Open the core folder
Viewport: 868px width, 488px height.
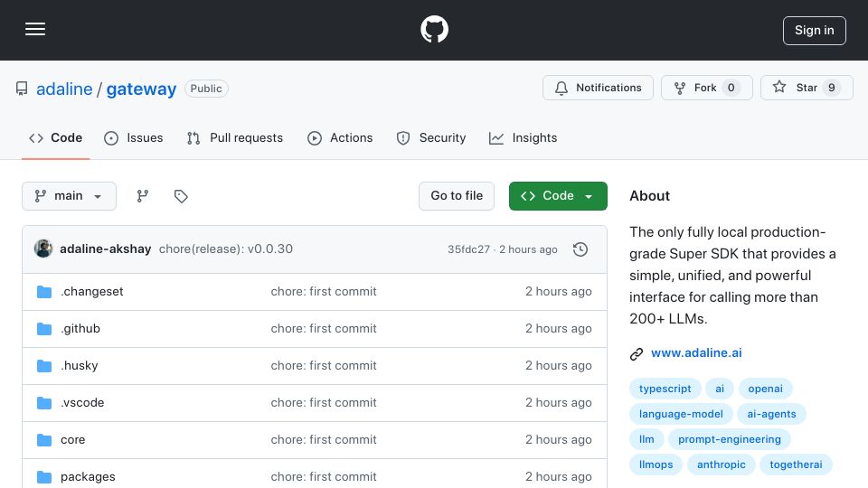click(72, 440)
